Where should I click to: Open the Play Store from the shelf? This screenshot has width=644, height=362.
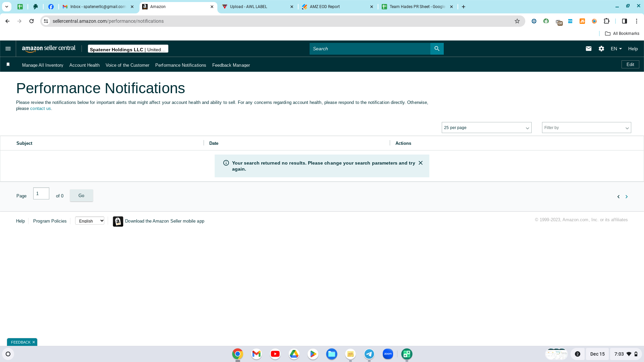(x=313, y=354)
